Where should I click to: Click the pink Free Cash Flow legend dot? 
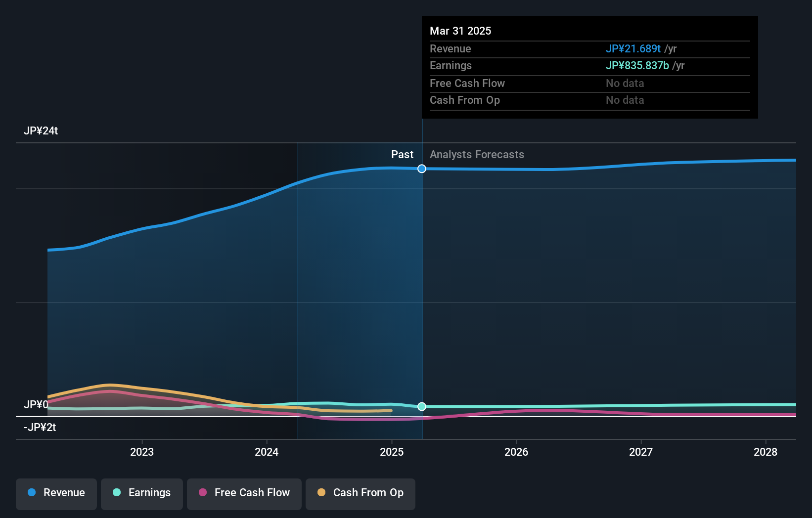tap(203, 493)
